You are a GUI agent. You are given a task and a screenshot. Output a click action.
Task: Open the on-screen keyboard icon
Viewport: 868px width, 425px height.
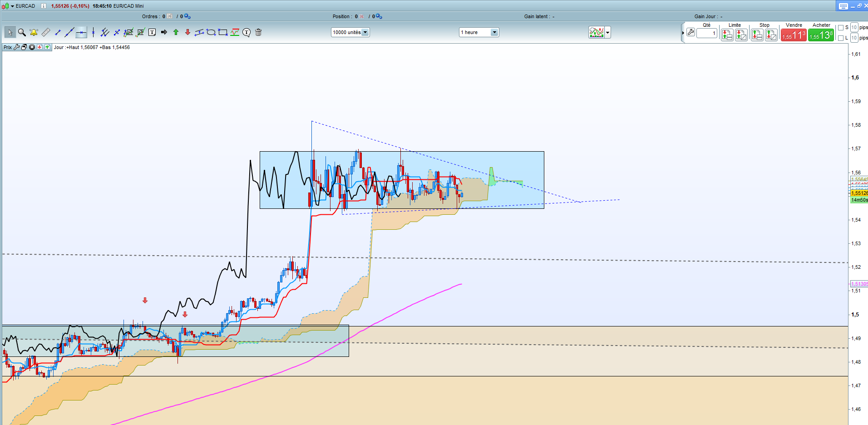[843, 6]
